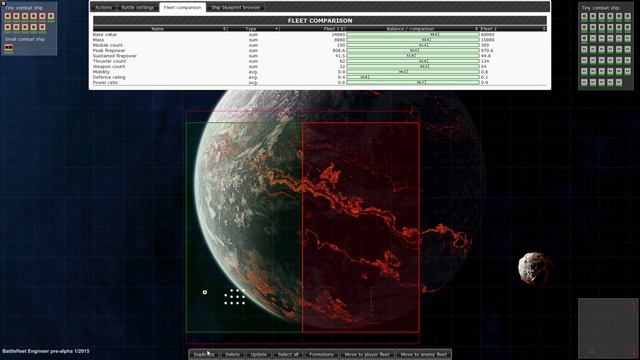Select first enemy ship in bottom row, enemy panel
The width and height of the screenshot is (640, 360).
click(584, 82)
